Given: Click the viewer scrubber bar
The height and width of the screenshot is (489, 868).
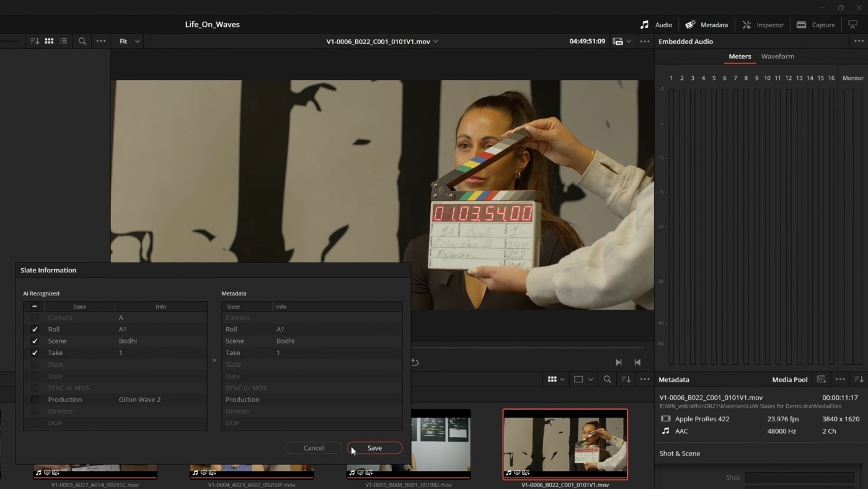Looking at the screenshot, I should [x=527, y=348].
